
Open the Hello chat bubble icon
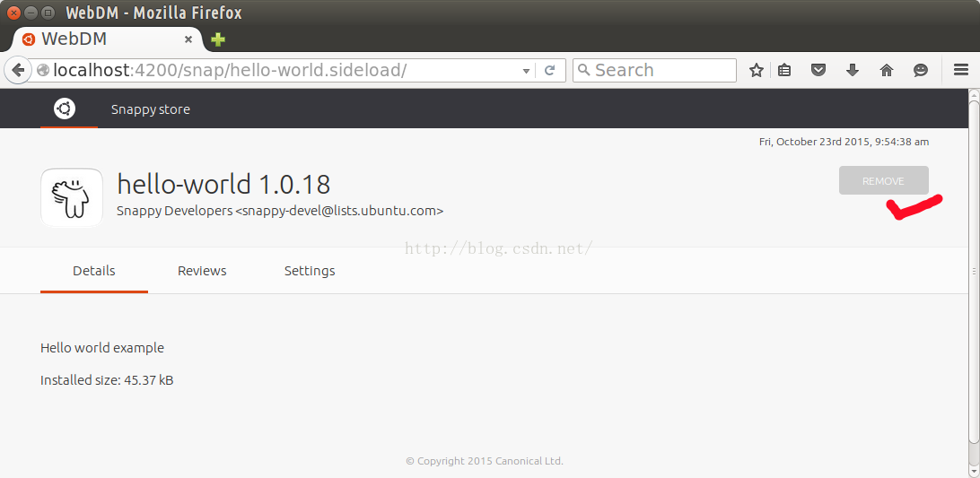pos(921,70)
